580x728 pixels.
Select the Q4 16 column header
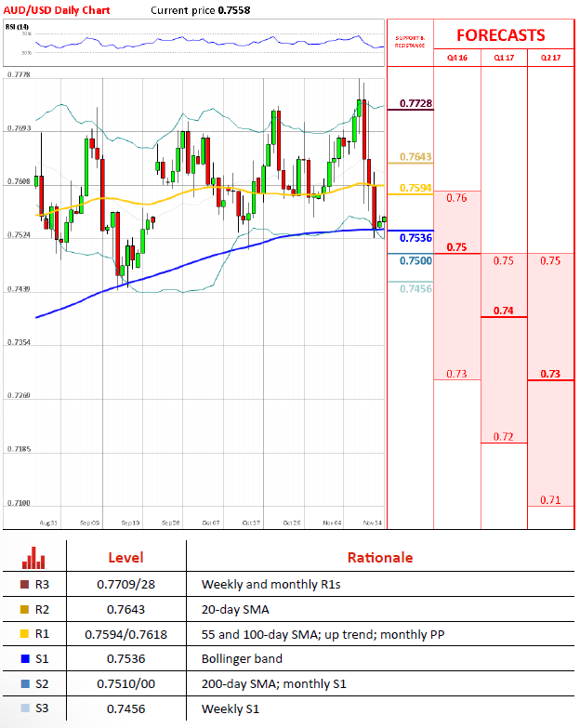click(457, 58)
